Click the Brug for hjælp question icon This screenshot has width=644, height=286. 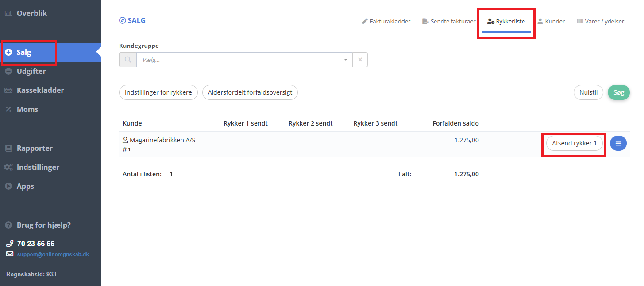[x=8, y=225]
